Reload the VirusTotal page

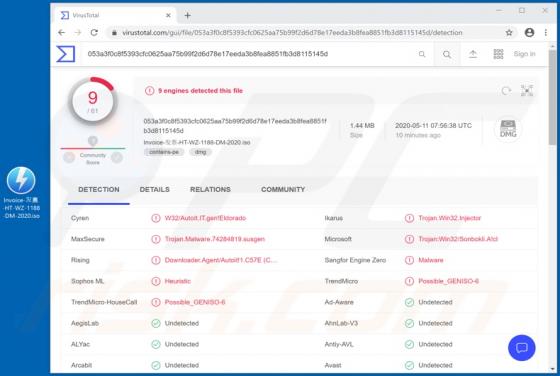pyautogui.click(x=94, y=32)
